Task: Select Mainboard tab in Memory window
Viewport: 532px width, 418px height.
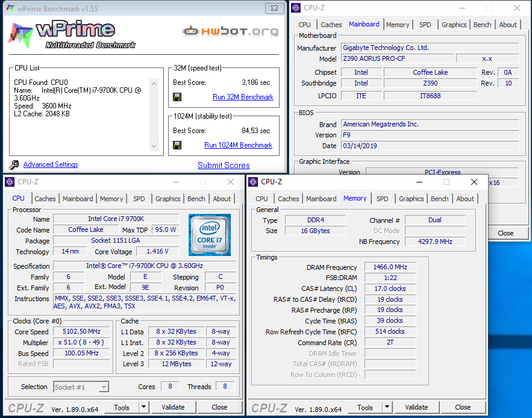Action: pos(321,199)
